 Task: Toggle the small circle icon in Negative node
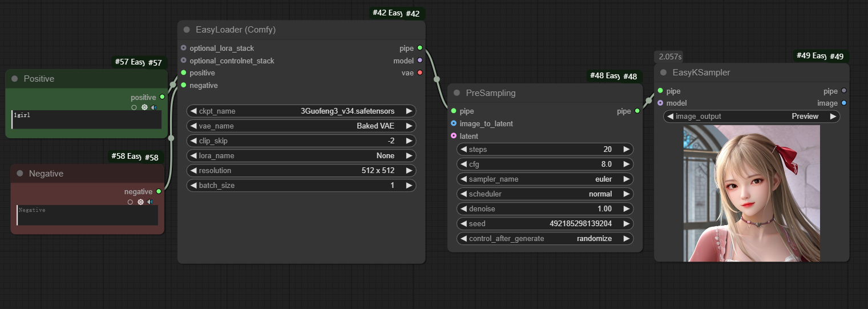click(x=130, y=202)
